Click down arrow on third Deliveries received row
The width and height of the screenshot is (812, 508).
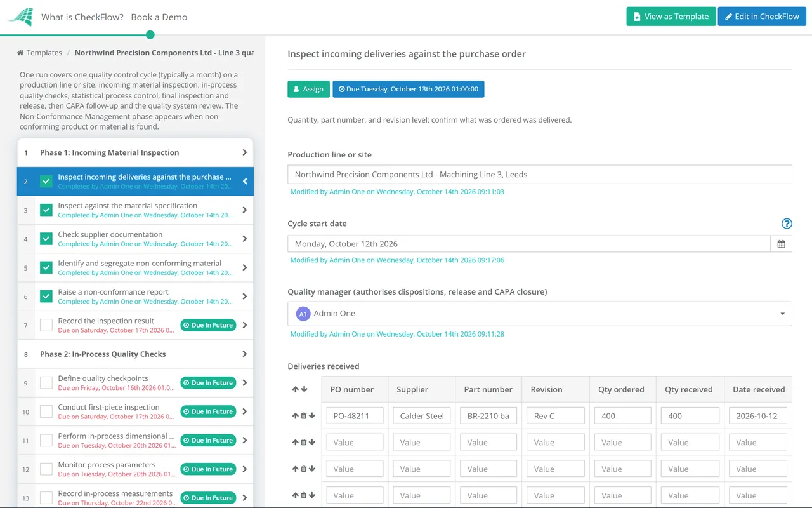click(x=311, y=469)
